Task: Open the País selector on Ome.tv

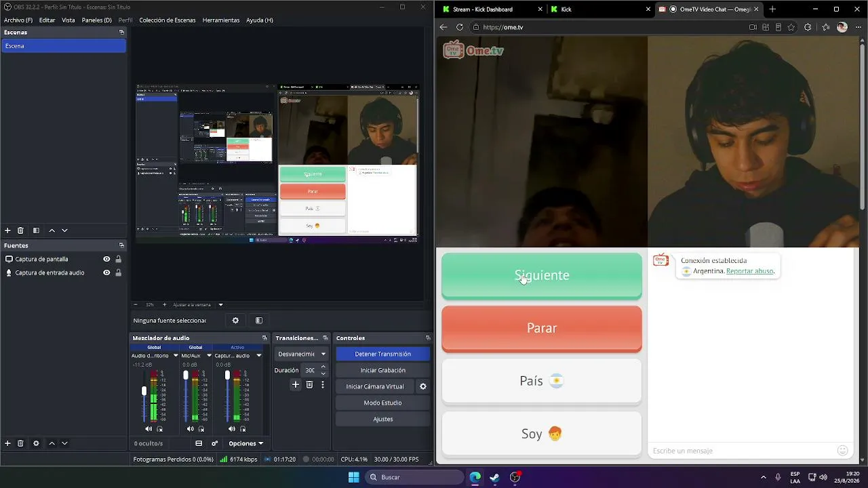Action: 542,381
